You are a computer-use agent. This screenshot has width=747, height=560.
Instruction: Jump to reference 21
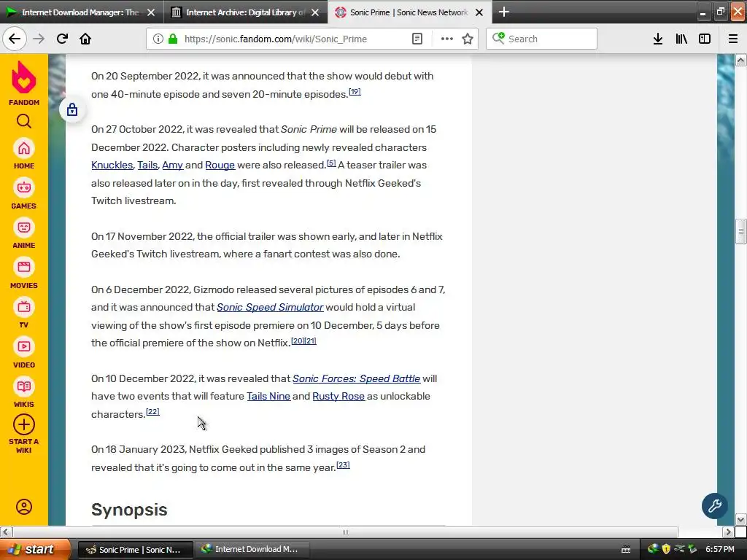[x=311, y=341]
